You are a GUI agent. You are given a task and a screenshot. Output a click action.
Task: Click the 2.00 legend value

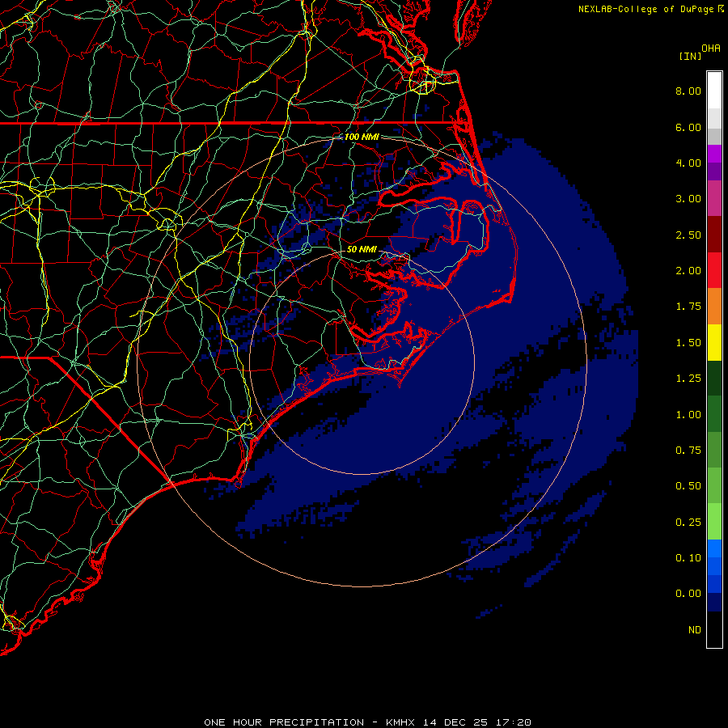[x=688, y=271]
